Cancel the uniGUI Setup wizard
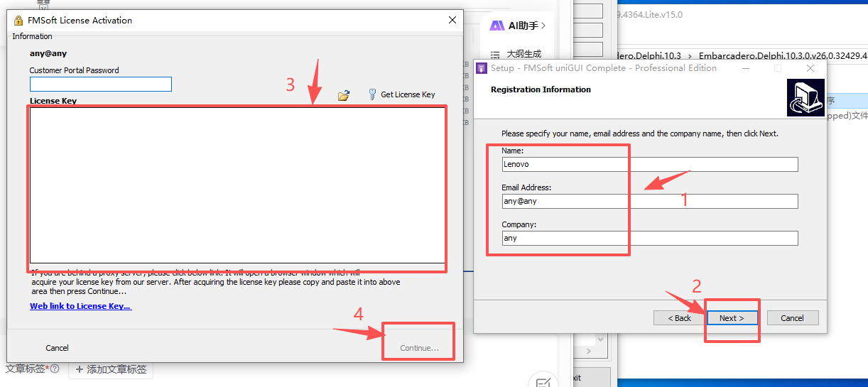This screenshot has height=387, width=868. click(793, 318)
